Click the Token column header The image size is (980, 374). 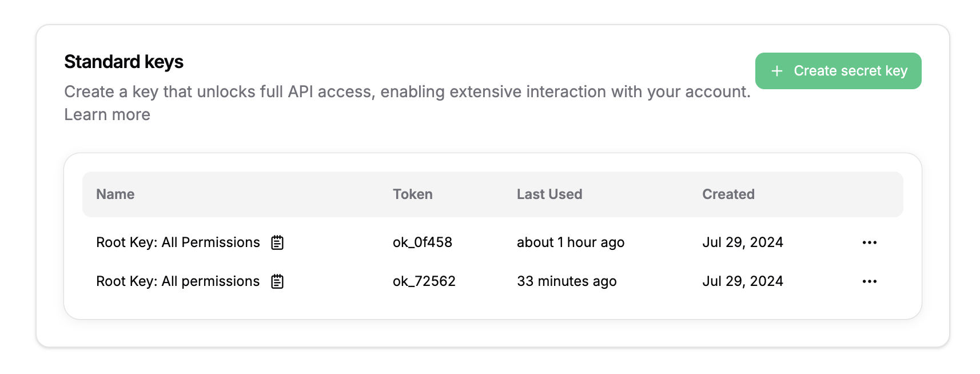point(412,194)
